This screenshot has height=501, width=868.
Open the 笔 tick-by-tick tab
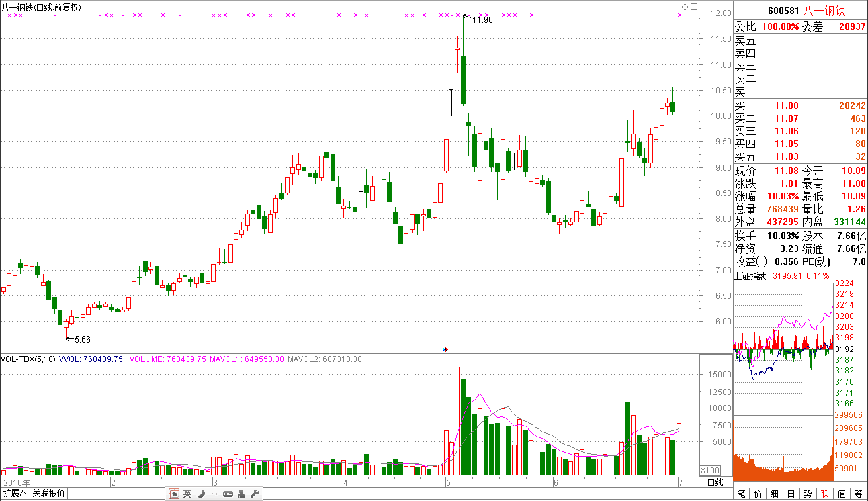[741, 494]
